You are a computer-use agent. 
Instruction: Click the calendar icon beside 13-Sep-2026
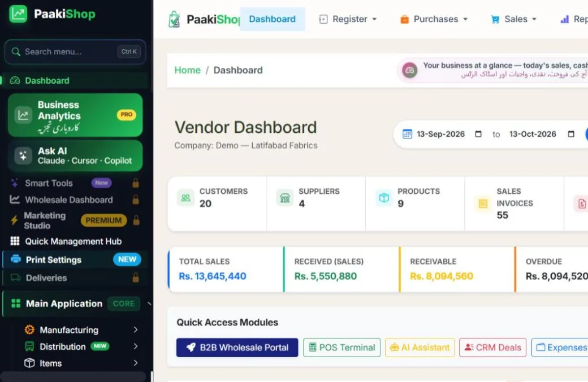tap(407, 134)
